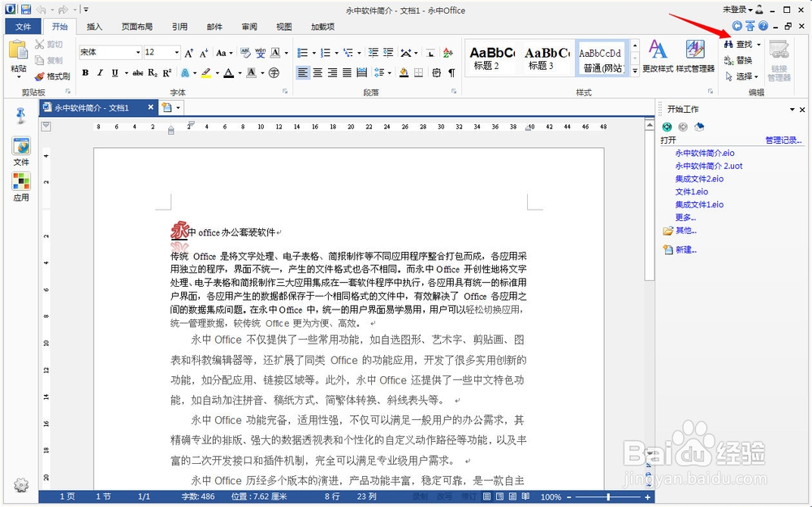Click the font color A swatch
Screen dimensions: 812x507
tap(228, 73)
